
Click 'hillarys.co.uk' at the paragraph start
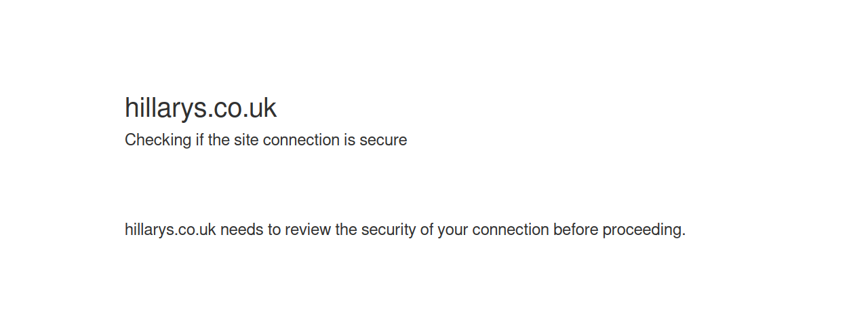pos(170,230)
